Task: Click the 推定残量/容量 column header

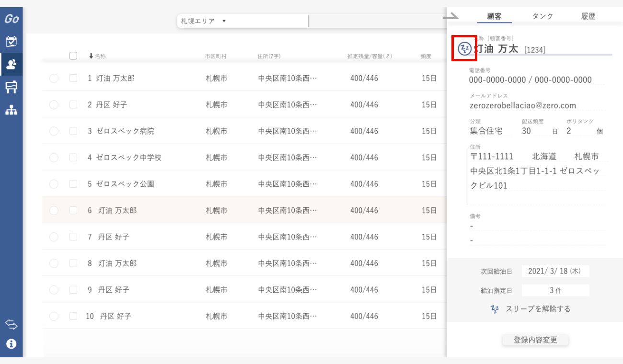Action: tap(370, 56)
